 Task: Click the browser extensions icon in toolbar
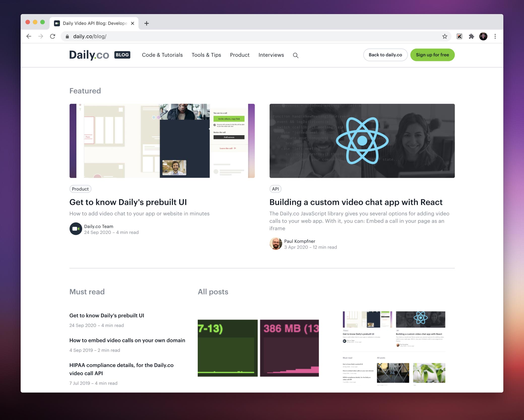click(x=472, y=36)
